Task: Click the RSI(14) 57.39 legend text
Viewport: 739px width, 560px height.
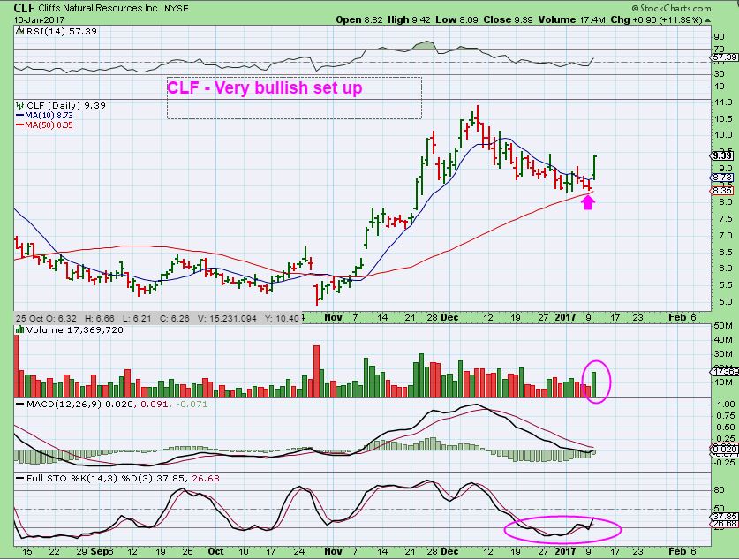Action: [x=61, y=31]
